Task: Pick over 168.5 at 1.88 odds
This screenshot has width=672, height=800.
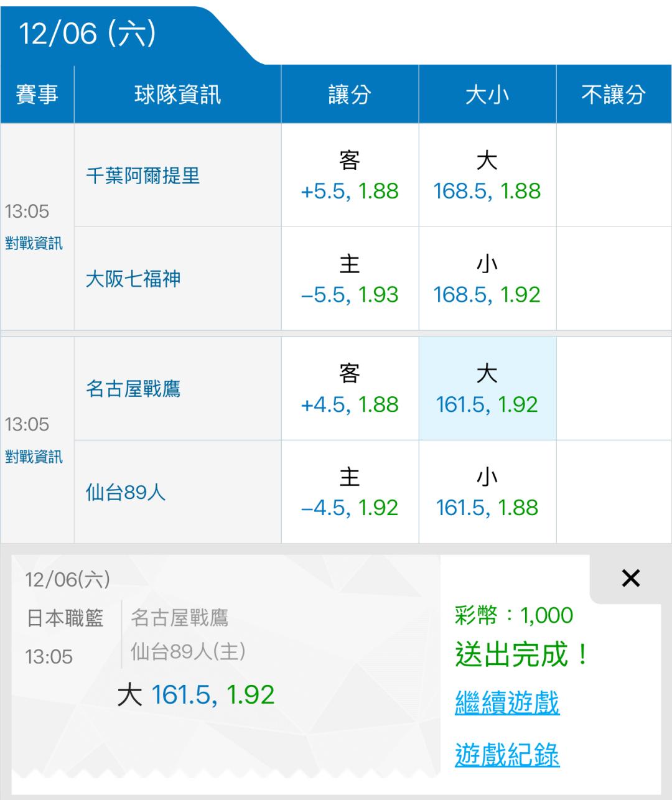Action: pyautogui.click(x=487, y=176)
